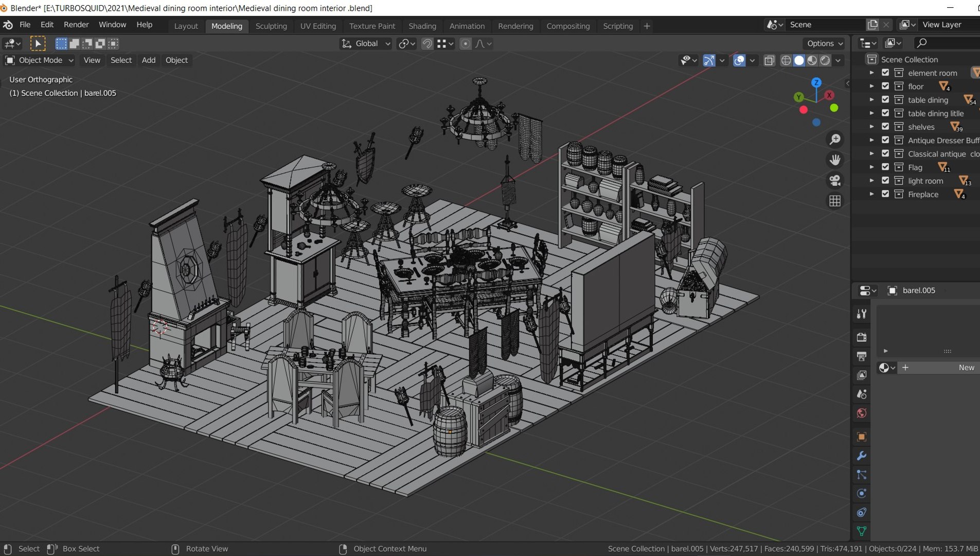Open the Particle Properties tab

(862, 475)
